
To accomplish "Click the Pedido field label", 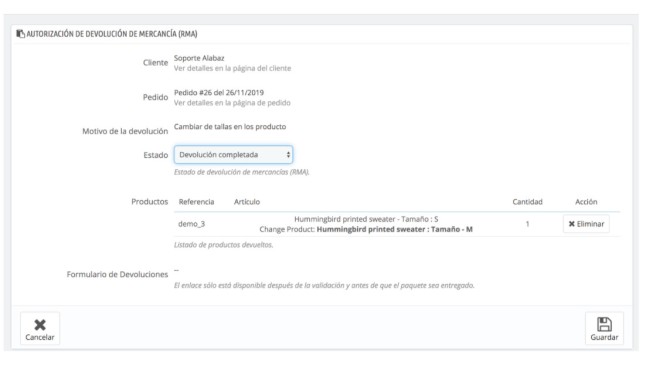I will pyautogui.click(x=156, y=97).
